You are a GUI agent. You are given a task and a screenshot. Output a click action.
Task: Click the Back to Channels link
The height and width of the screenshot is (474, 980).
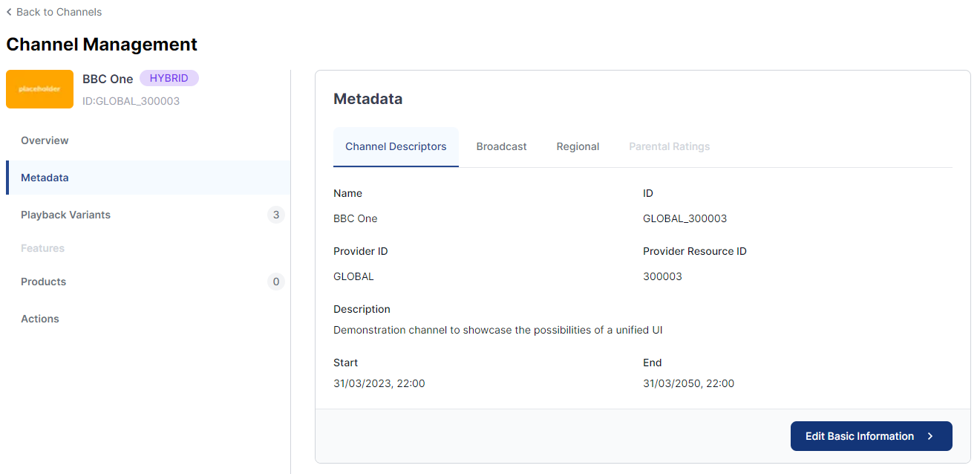[58, 12]
